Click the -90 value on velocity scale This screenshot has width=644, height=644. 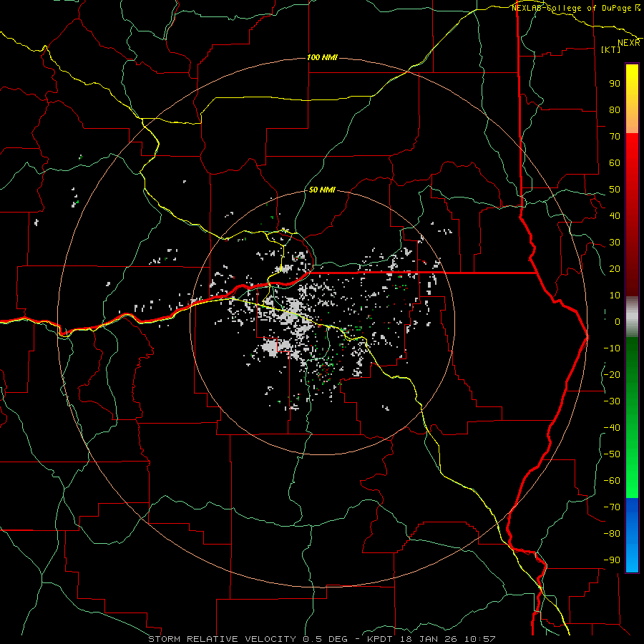click(612, 560)
